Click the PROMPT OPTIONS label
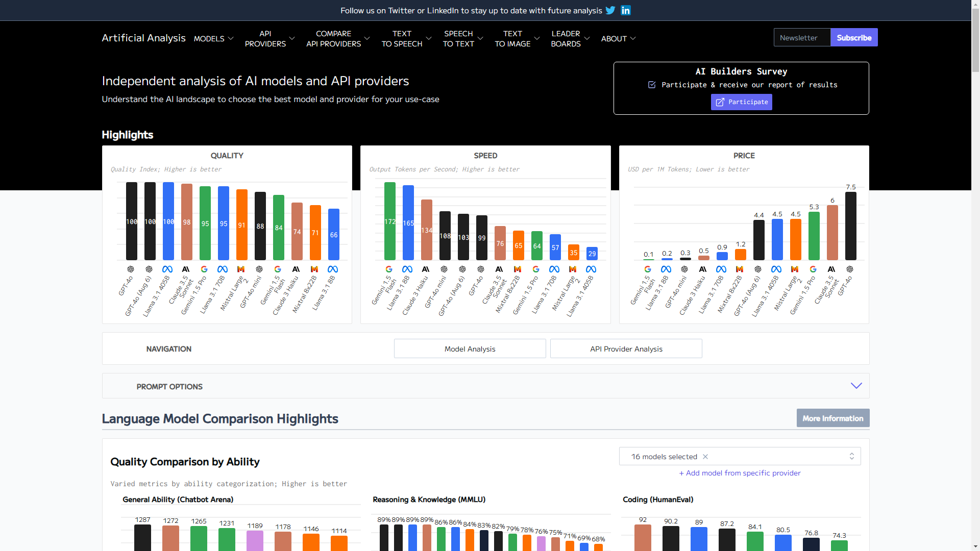The image size is (980, 551). 169,386
